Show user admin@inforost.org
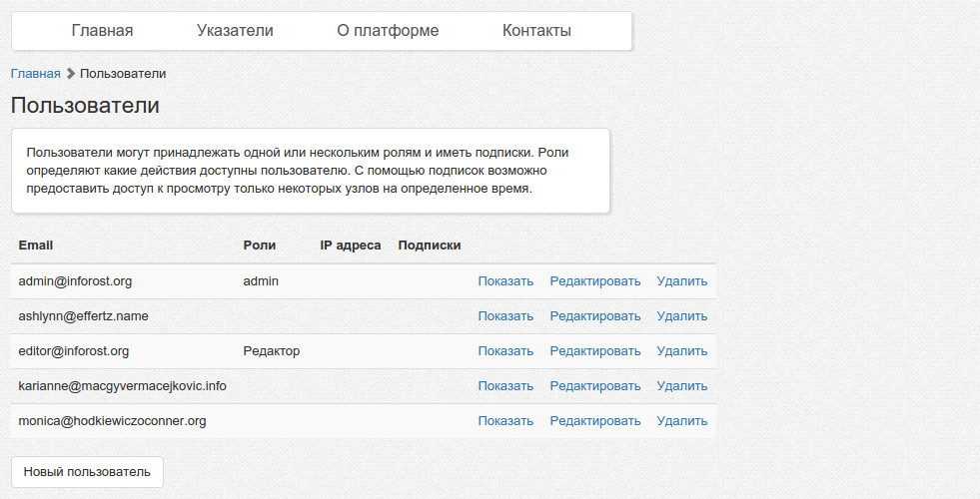The width and height of the screenshot is (980, 499). (505, 281)
